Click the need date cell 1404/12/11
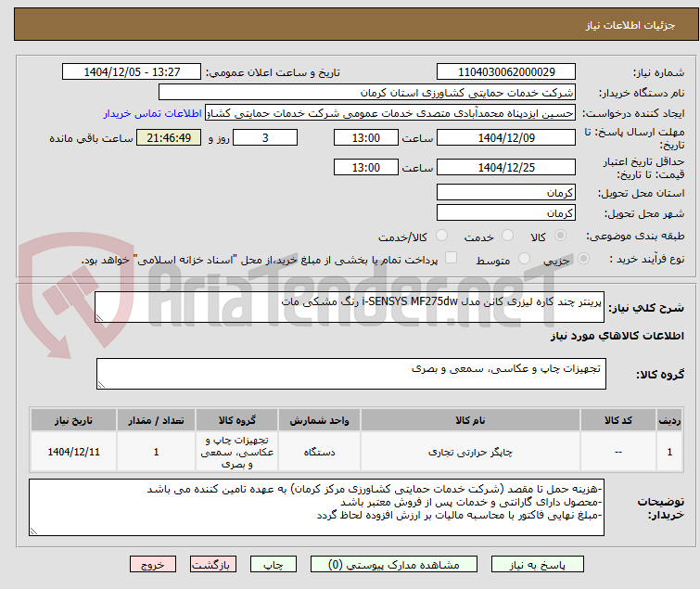The height and width of the screenshot is (589, 700). pyautogui.click(x=73, y=453)
